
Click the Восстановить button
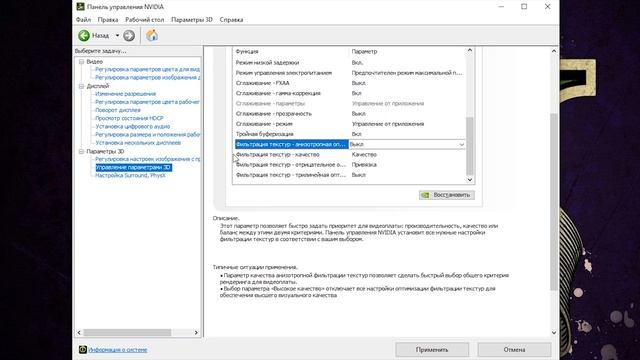447,195
